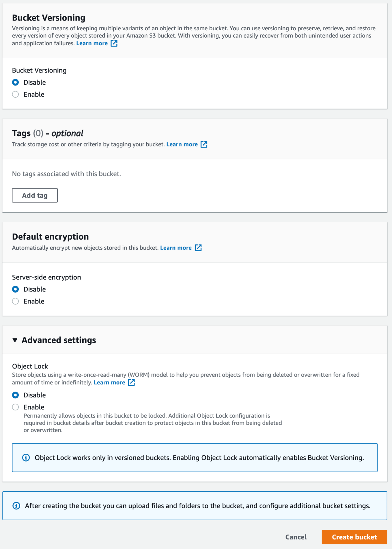Click the Advanced settings disclosure triangle
This screenshot has height=549, width=392.
[x=14, y=340]
